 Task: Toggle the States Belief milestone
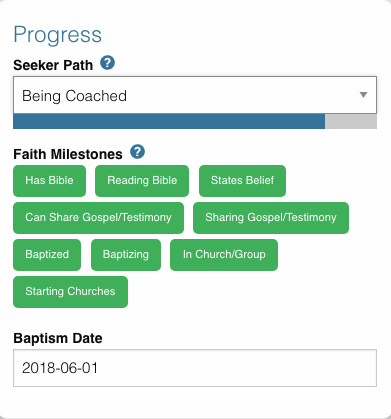[x=242, y=181]
